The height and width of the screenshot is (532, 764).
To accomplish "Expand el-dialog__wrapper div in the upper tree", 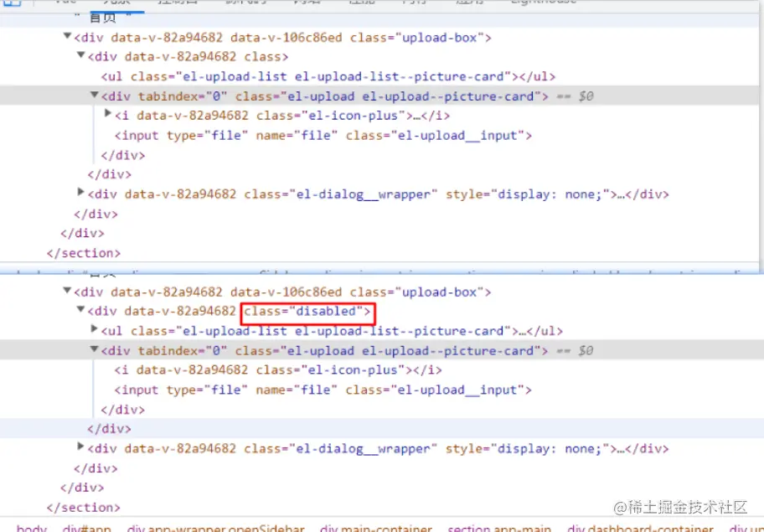I will click(x=81, y=193).
